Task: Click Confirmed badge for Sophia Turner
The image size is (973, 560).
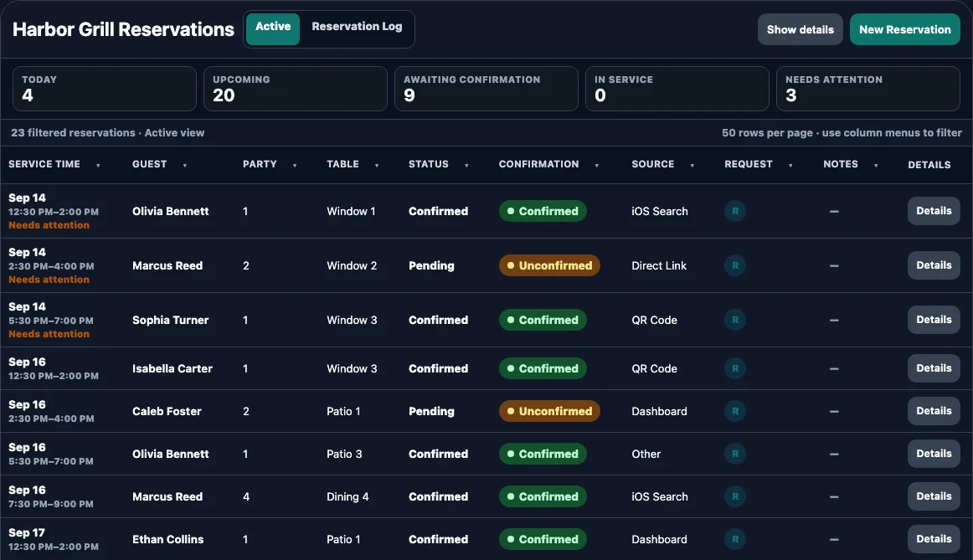Action: click(x=543, y=320)
